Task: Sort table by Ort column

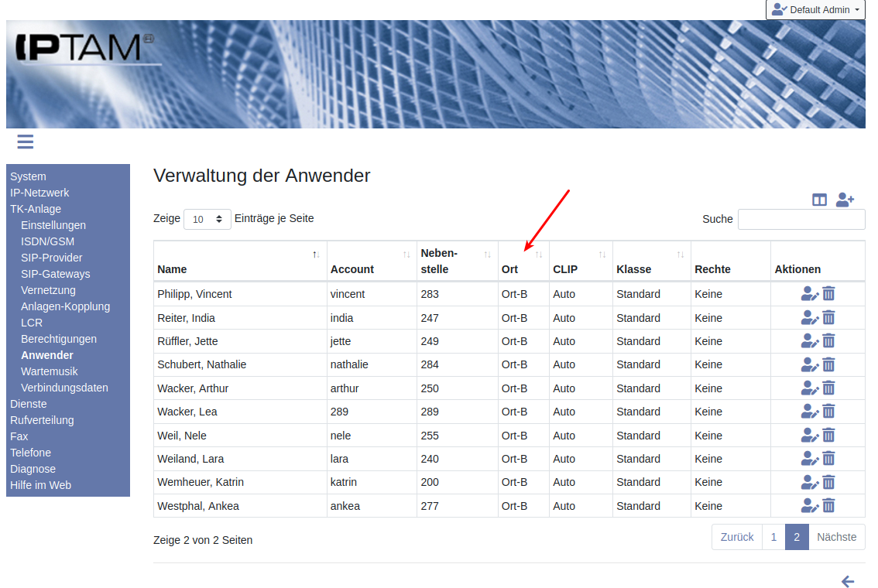Action: [523, 261]
